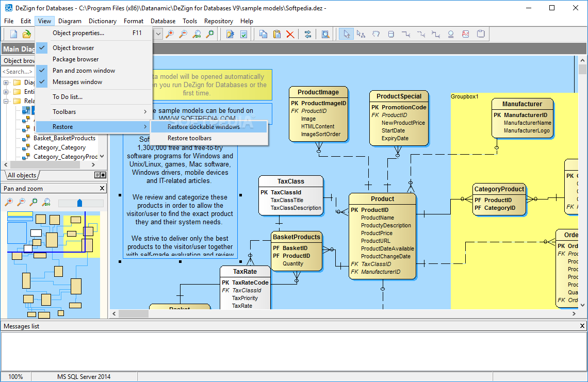Screen dimensions: 588x382
Task: Select the groupbox tool icon
Action: click(x=481, y=34)
